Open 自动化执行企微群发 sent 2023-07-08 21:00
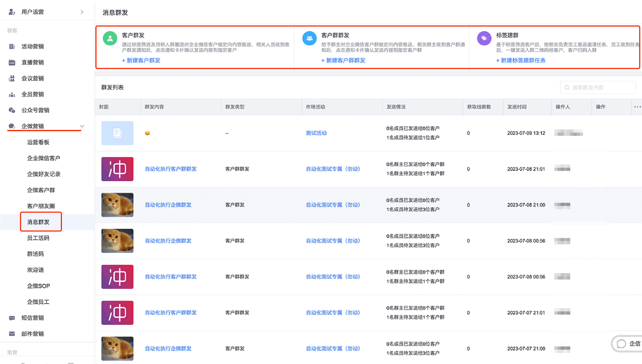Viewport: 642px width, 364px height. click(x=168, y=205)
